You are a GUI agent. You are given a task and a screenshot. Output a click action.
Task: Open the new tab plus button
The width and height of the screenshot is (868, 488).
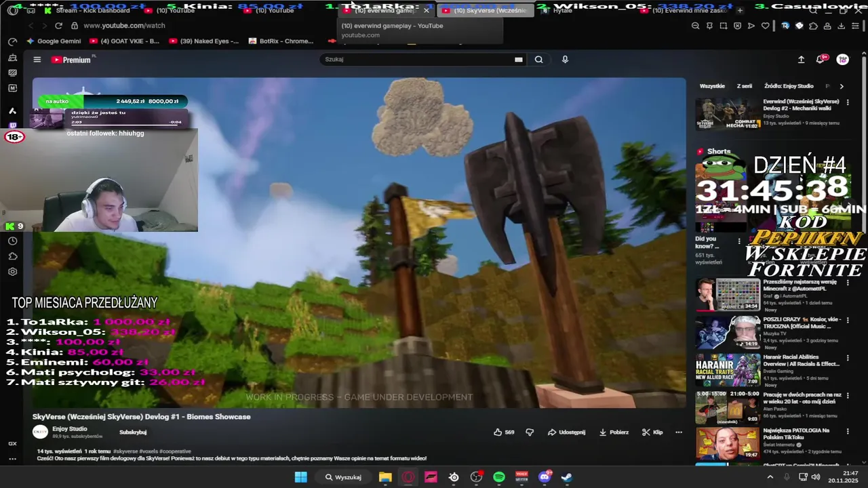pos(740,10)
